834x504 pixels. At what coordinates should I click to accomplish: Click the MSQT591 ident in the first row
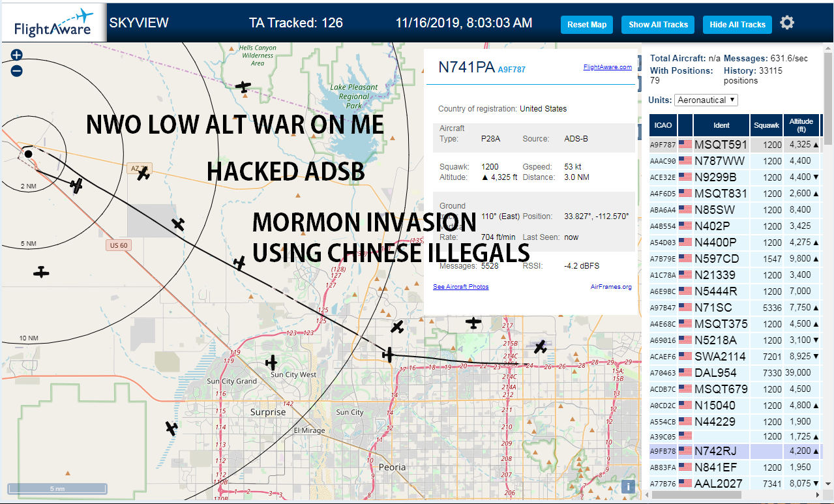tap(721, 145)
